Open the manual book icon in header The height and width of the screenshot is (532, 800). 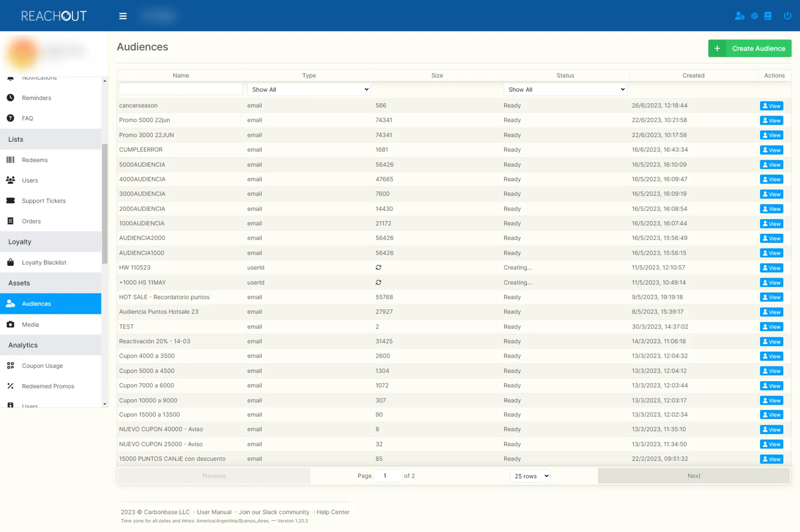tap(768, 16)
